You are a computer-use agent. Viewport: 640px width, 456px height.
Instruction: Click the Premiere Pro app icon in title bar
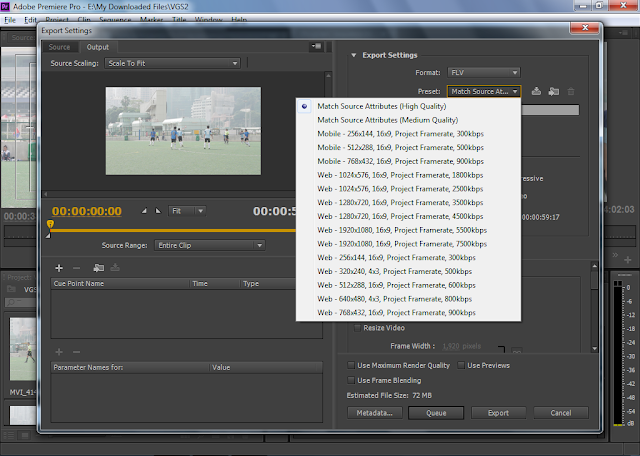tap(5, 6)
